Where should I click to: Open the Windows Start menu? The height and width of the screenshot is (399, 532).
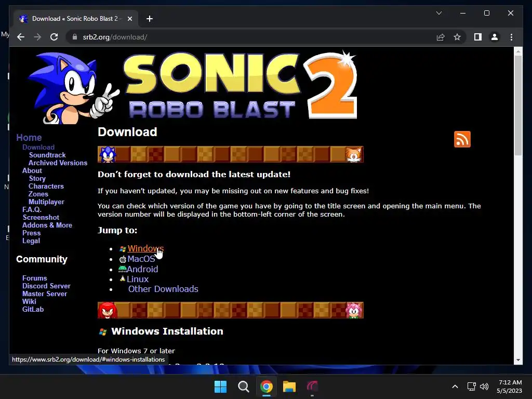point(220,387)
